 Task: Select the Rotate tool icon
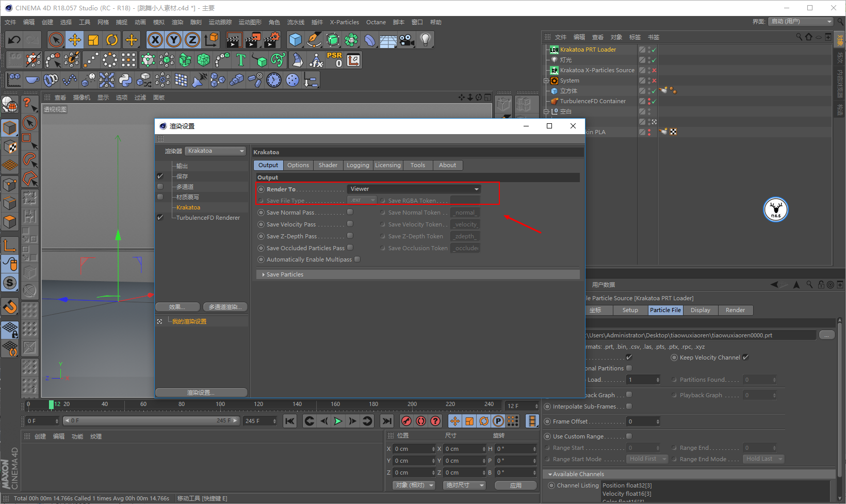(x=112, y=40)
